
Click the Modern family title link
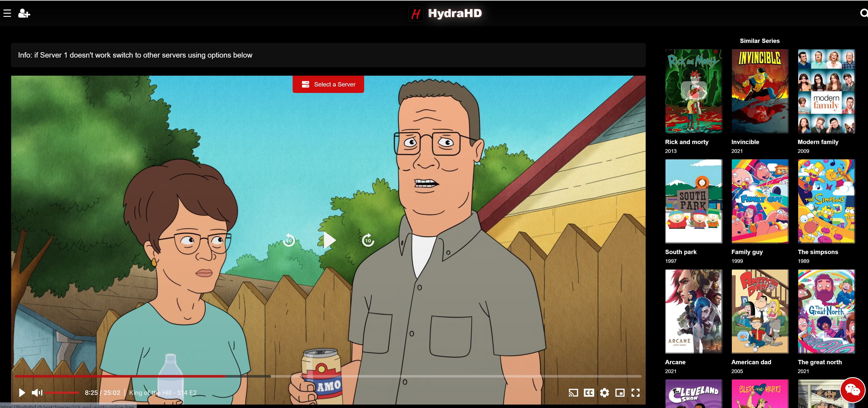[818, 142]
